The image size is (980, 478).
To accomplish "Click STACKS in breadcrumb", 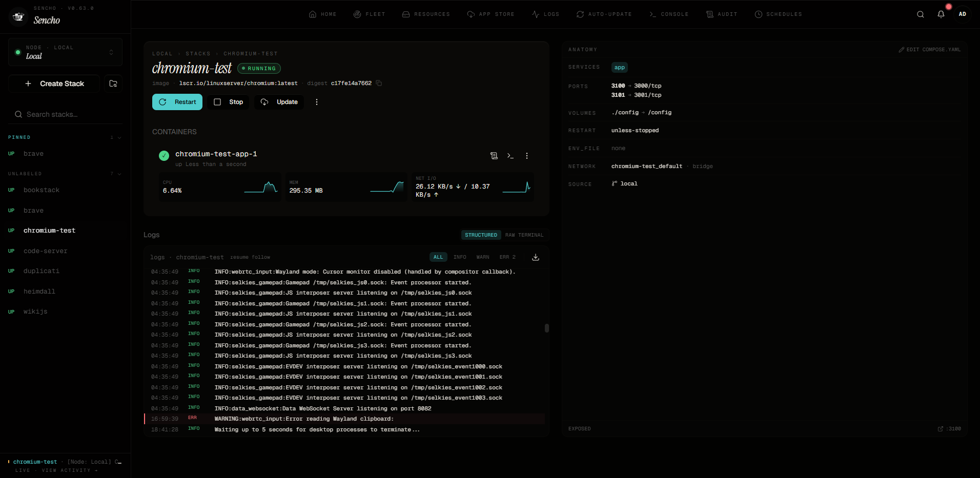I will coord(198,54).
